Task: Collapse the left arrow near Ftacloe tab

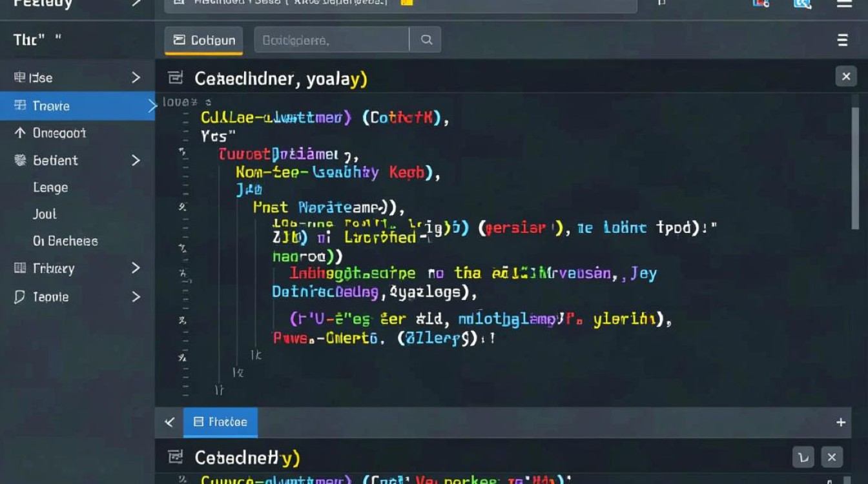Action: click(169, 422)
